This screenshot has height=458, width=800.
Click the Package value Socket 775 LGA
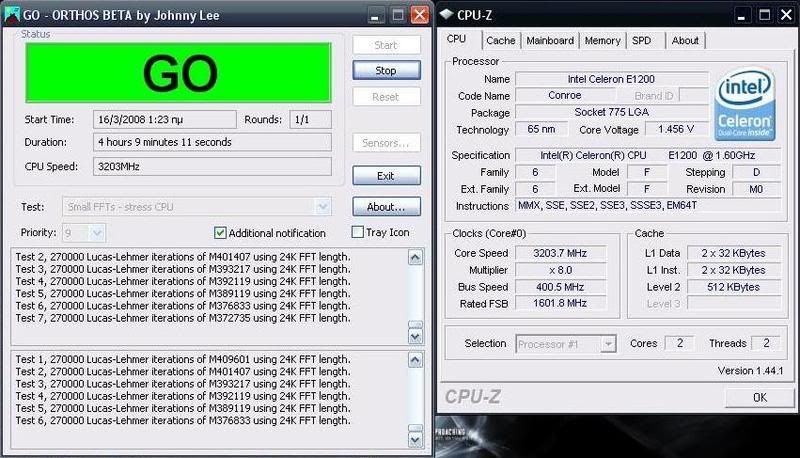(611, 112)
